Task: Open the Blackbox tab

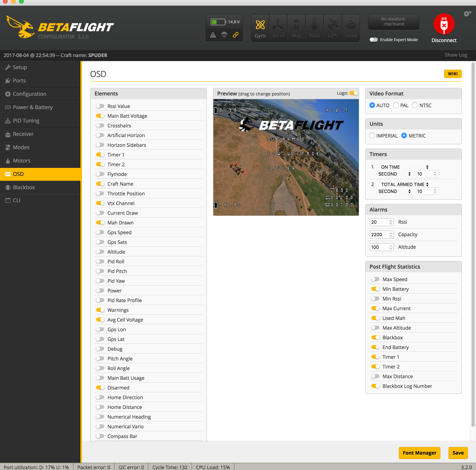Action: point(24,187)
